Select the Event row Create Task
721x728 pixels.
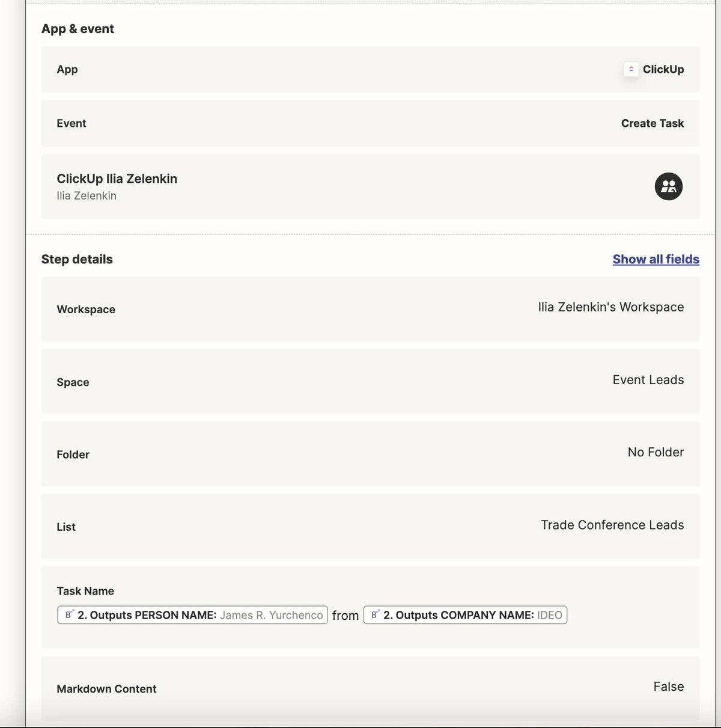(370, 123)
